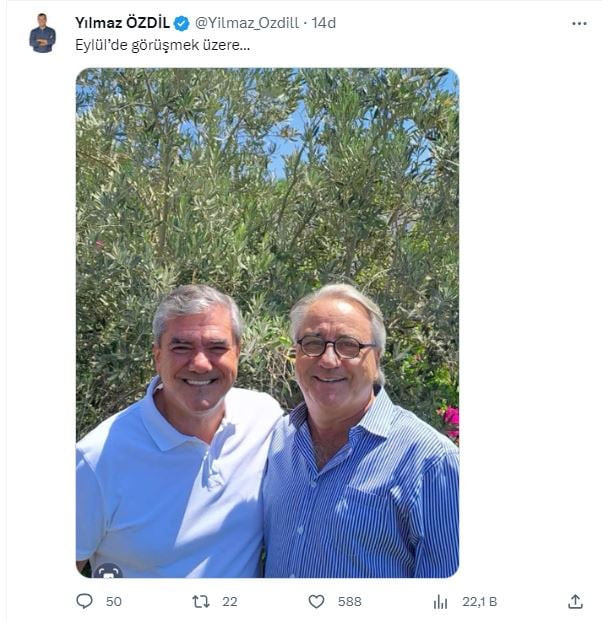Click the circular badge at photo's bottom-left
The image size is (602, 621).
(x=107, y=572)
